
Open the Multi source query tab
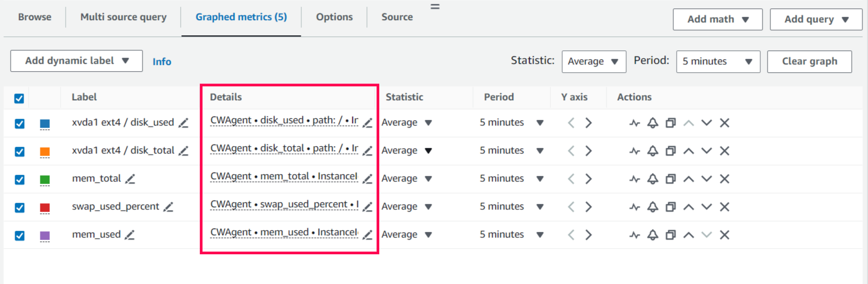(123, 17)
